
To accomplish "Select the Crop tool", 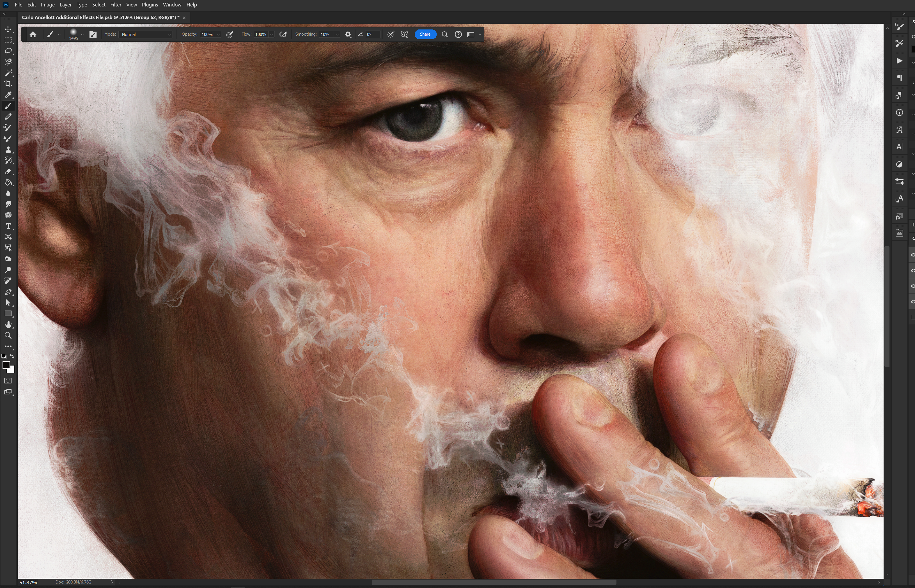I will click(x=8, y=84).
